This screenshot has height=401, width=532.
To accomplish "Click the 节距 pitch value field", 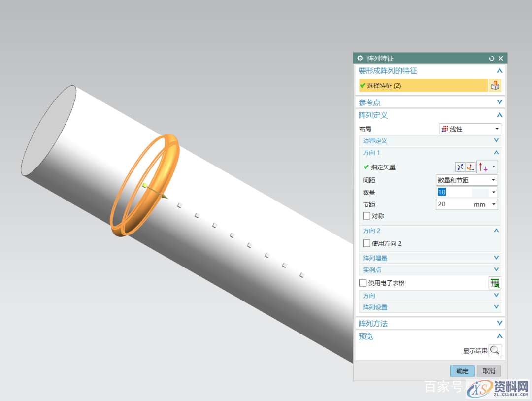I will [x=453, y=204].
